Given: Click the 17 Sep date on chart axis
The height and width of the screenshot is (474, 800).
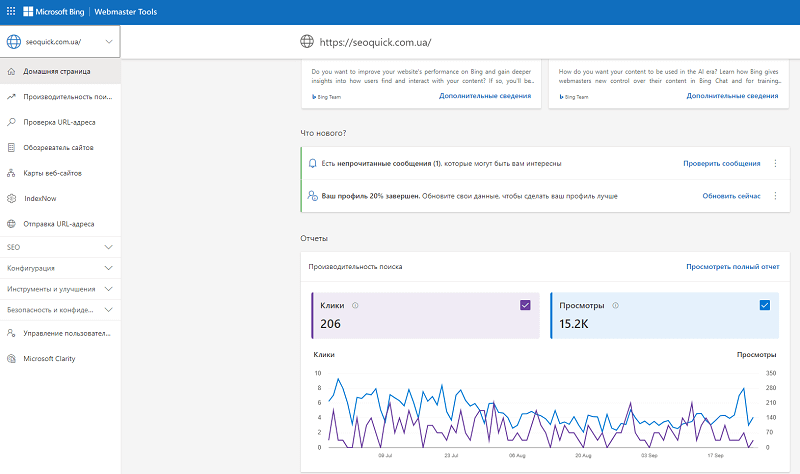Looking at the screenshot, I should tap(715, 456).
